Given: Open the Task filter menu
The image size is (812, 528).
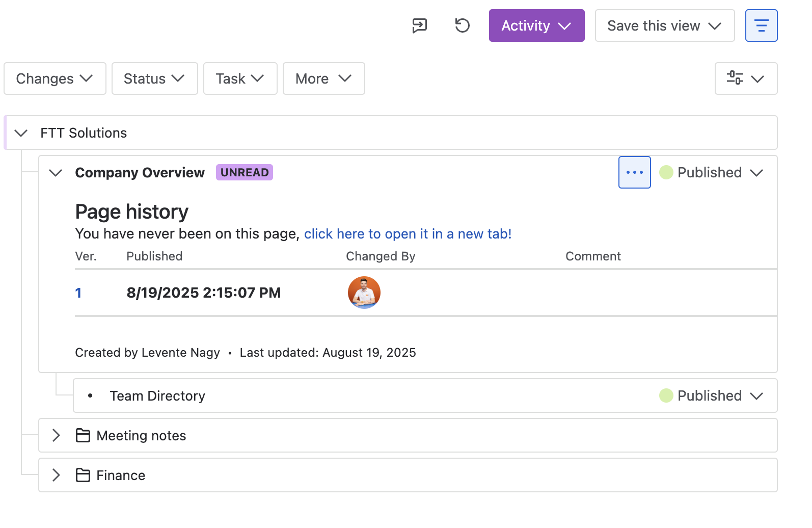Looking at the screenshot, I should point(240,78).
